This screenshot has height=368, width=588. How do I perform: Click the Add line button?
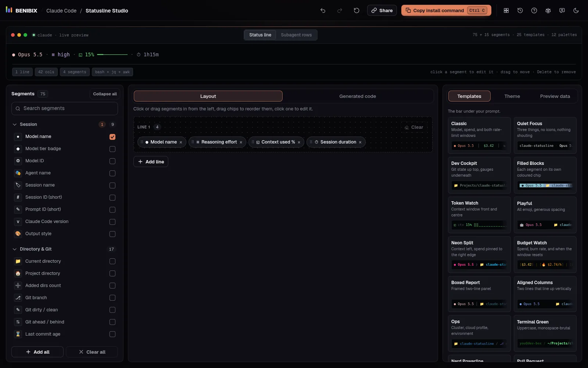(151, 162)
